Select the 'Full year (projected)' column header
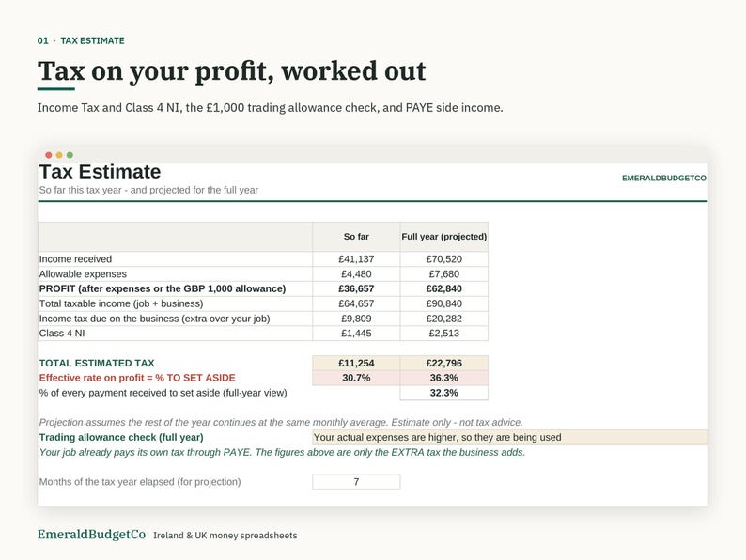Viewport: 746px width, 560px height. point(443,237)
